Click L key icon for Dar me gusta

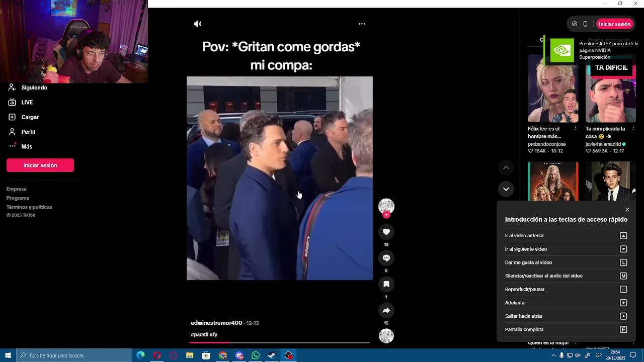tap(623, 262)
